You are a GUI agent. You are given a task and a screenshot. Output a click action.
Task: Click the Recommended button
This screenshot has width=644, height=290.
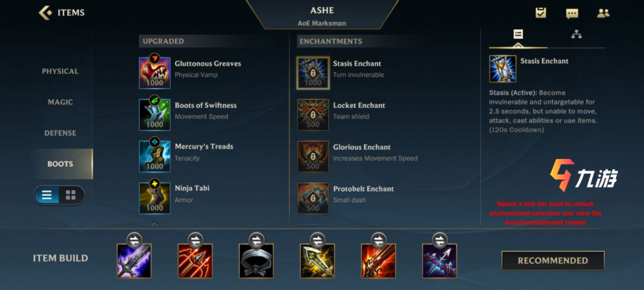pyautogui.click(x=553, y=260)
